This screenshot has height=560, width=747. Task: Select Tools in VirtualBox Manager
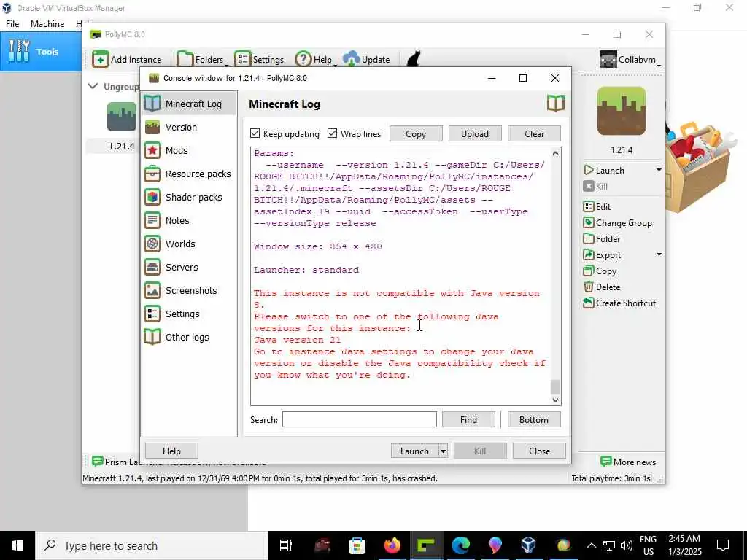[x=41, y=52]
